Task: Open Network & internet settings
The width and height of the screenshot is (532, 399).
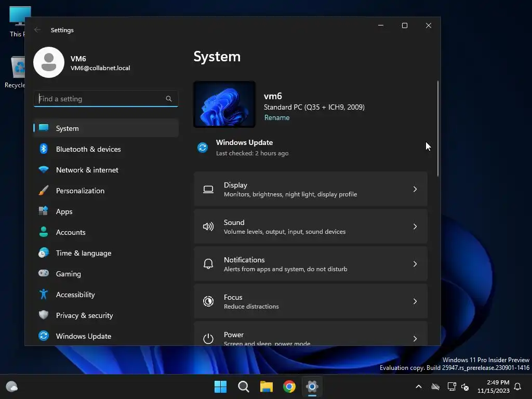Action: (106, 170)
